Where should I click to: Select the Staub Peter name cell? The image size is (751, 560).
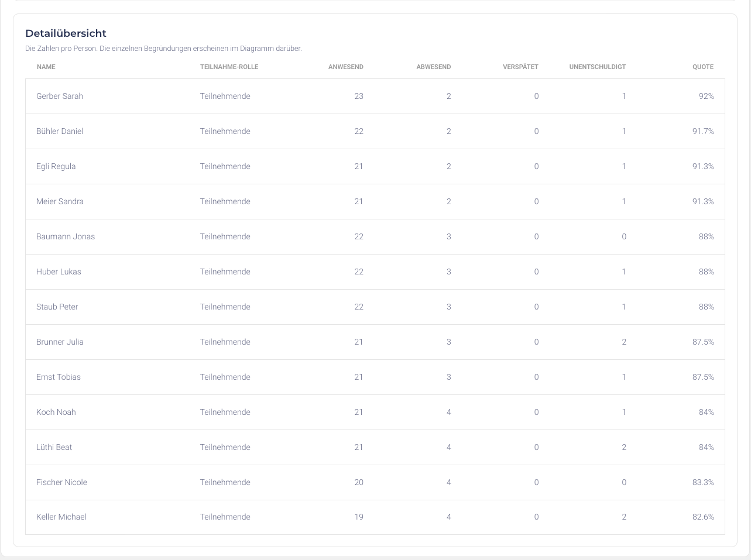coord(57,307)
